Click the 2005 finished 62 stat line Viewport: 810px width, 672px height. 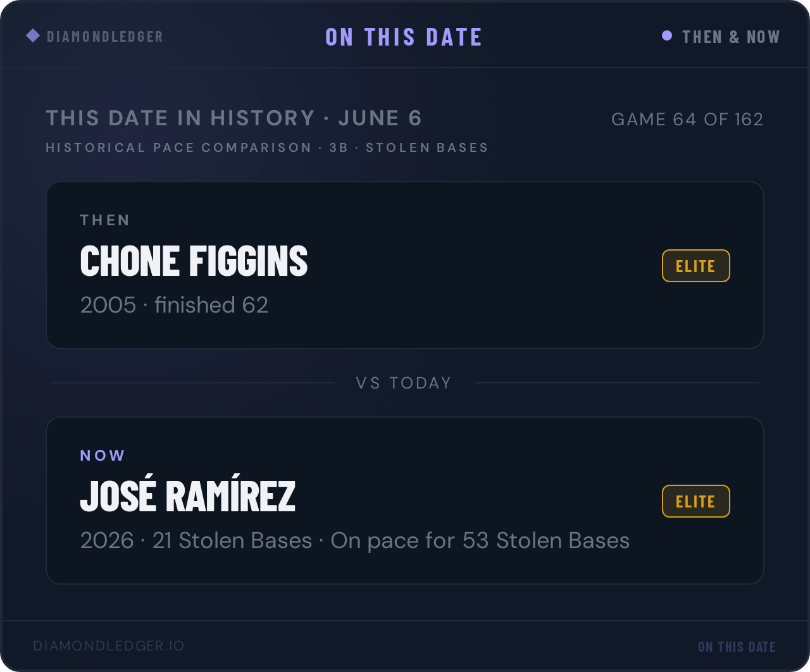[174, 305]
